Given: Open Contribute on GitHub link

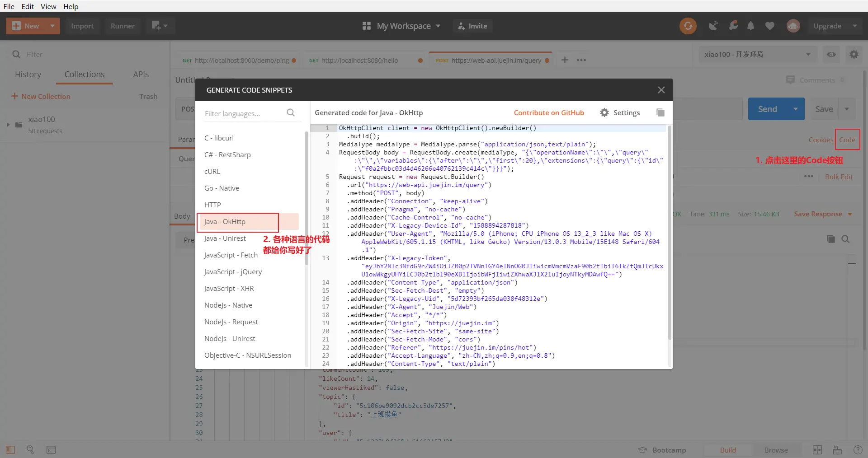Looking at the screenshot, I should click(x=549, y=112).
